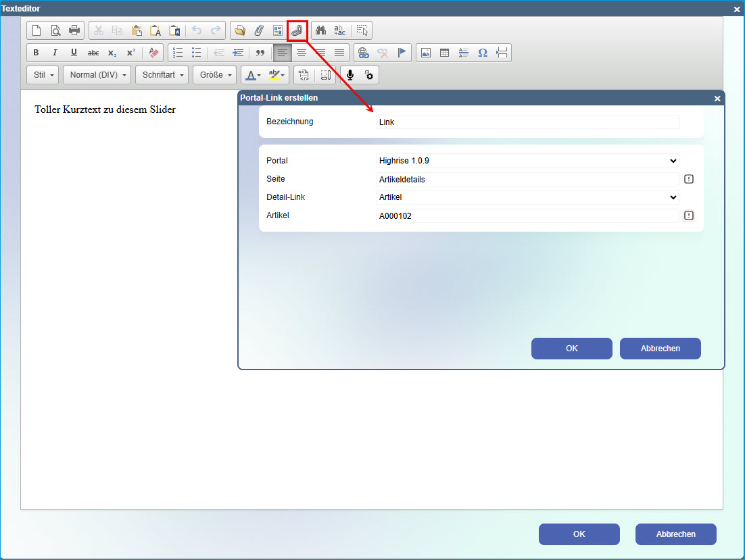Click the Artikel field A000102
The height and width of the screenshot is (560, 745).
527,216
